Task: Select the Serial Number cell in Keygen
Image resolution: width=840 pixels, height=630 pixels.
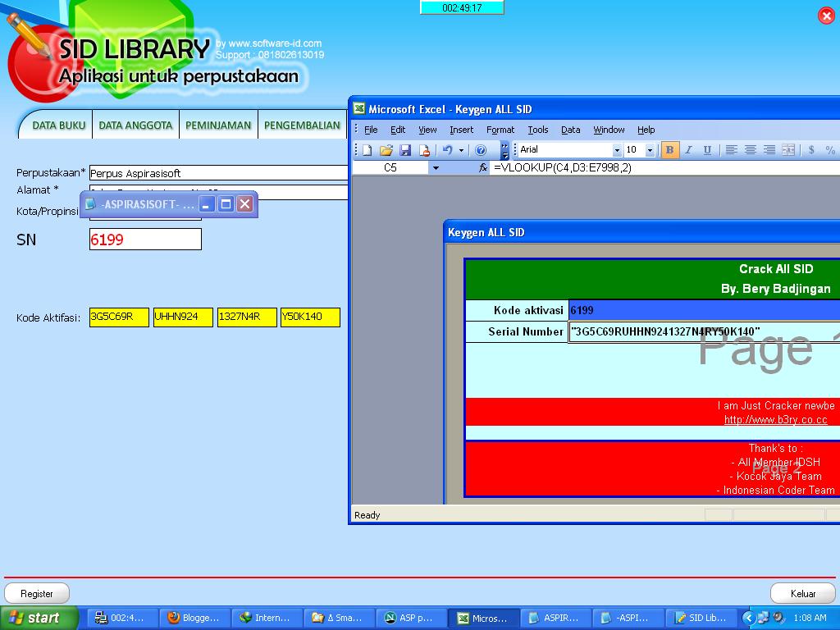Action: tap(704, 331)
